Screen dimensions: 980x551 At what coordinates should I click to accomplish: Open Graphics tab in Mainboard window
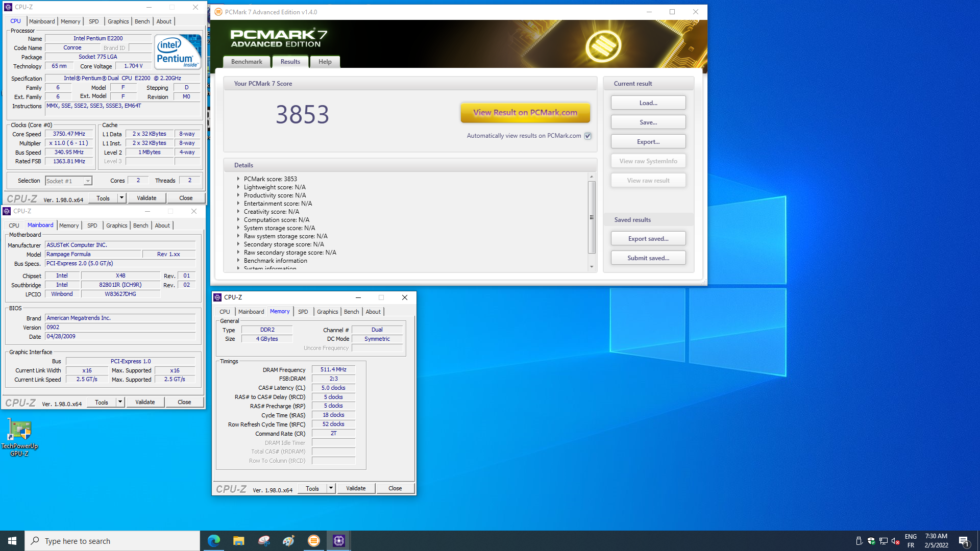tap(117, 226)
